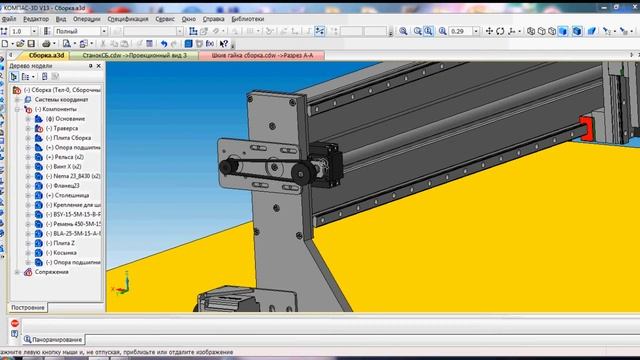Click the Print icon
This screenshot has width=640, height=360.
pyautogui.click(x=46, y=43)
